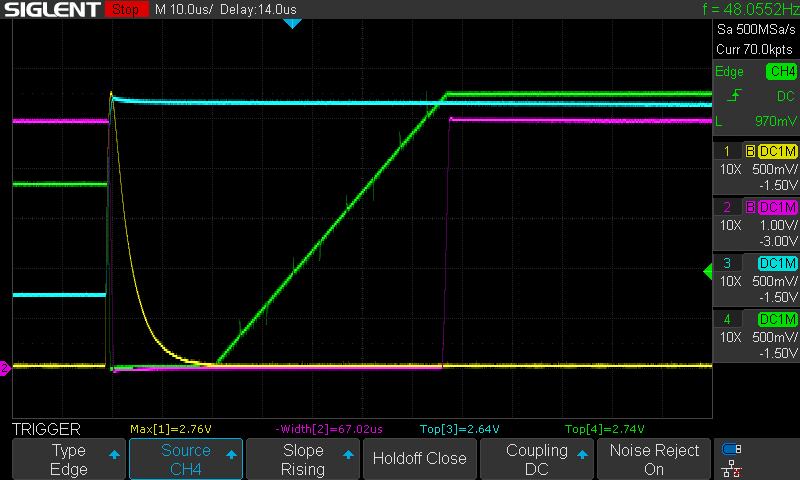The height and width of the screenshot is (480, 800).
Task: Click the magenta channel 2 ground marker
Action: coord(5,369)
